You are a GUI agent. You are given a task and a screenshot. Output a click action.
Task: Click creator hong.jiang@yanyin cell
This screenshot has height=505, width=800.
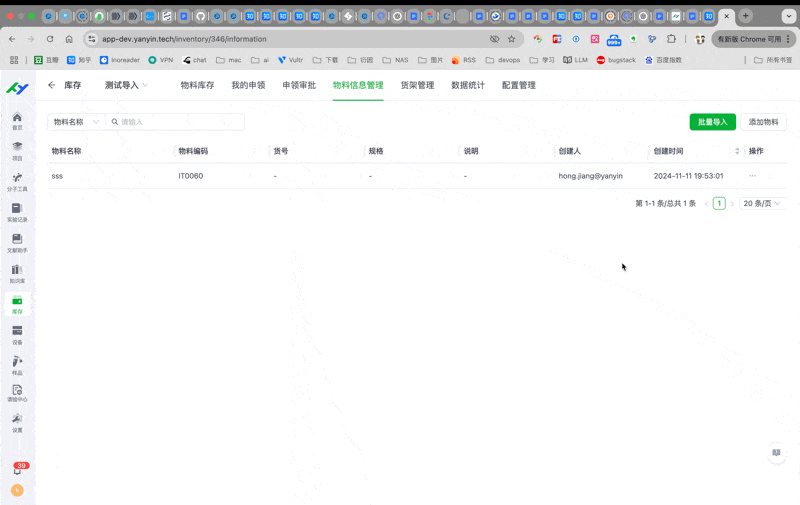pyautogui.click(x=590, y=176)
